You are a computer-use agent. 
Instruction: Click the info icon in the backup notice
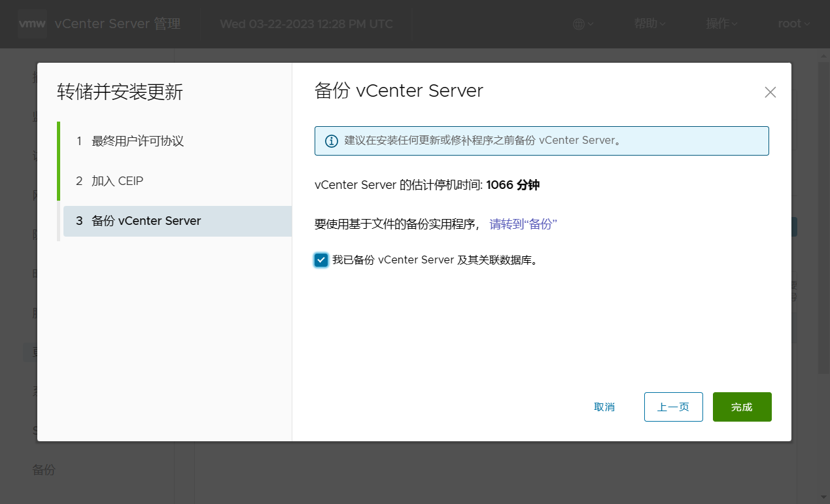click(332, 141)
